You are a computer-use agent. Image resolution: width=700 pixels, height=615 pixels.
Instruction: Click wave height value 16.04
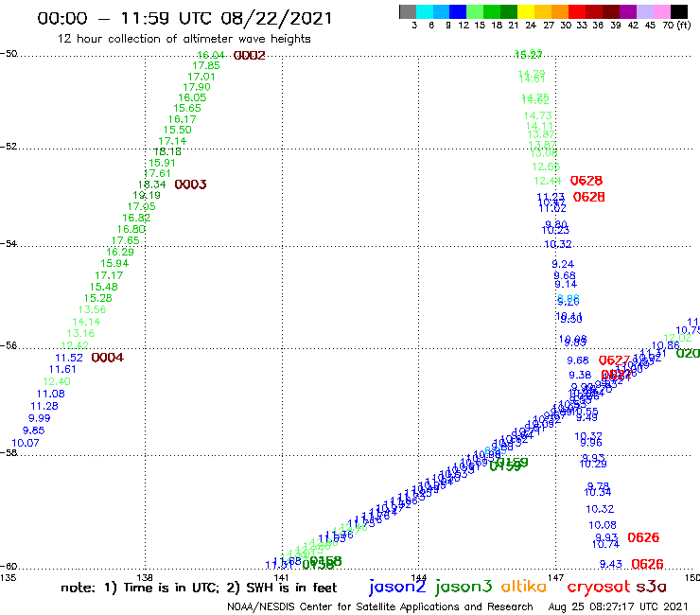click(x=211, y=55)
